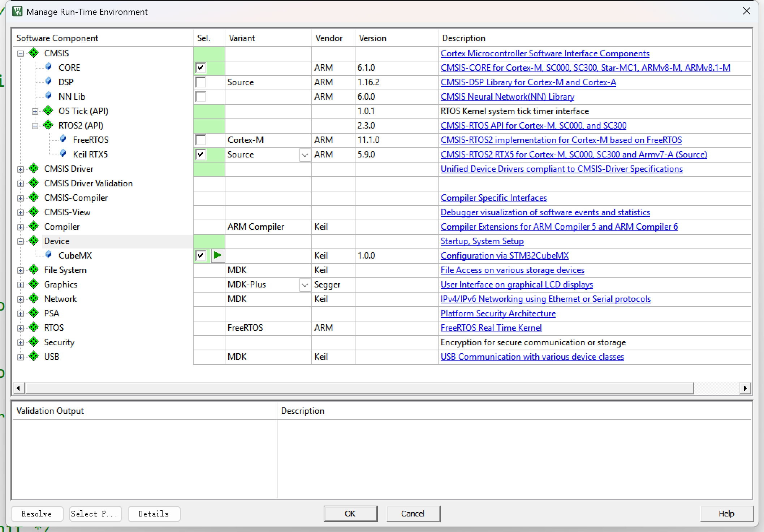Click the Security diamond icon

click(x=34, y=342)
